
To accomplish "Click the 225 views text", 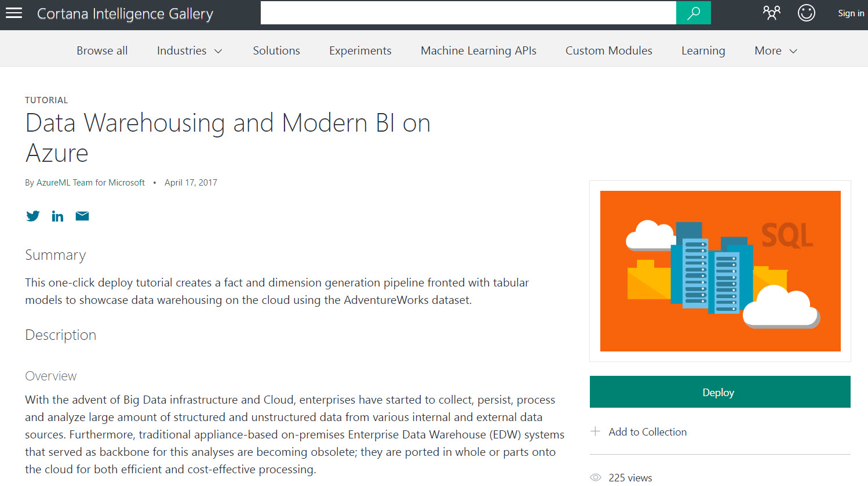I will pos(630,477).
